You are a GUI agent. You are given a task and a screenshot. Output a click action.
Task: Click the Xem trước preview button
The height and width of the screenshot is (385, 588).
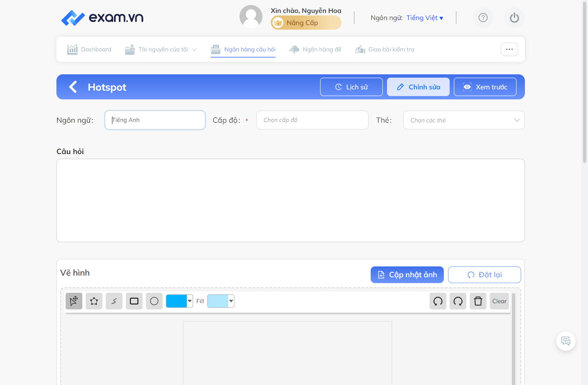tap(485, 87)
